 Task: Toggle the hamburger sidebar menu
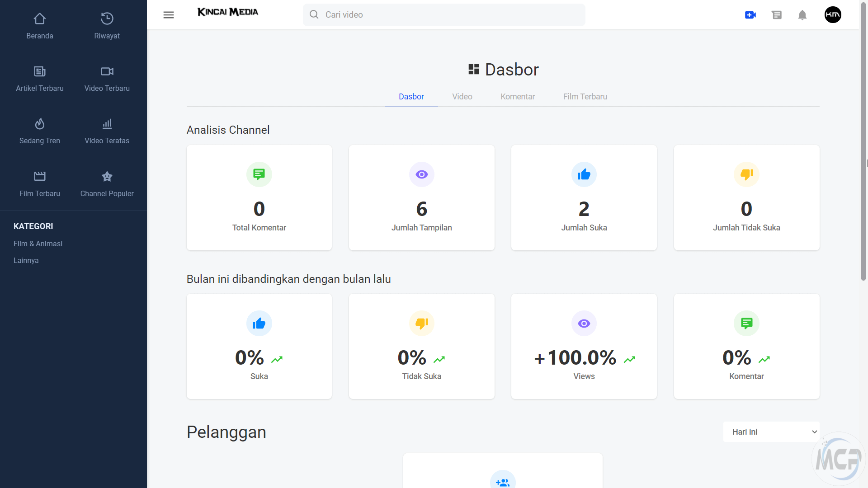pyautogui.click(x=169, y=15)
